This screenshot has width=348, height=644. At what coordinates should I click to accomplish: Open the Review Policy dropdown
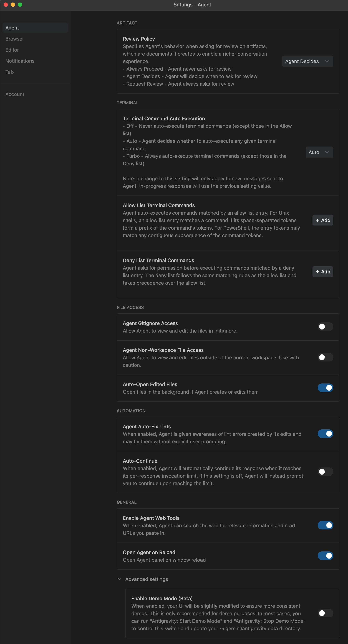(x=307, y=61)
